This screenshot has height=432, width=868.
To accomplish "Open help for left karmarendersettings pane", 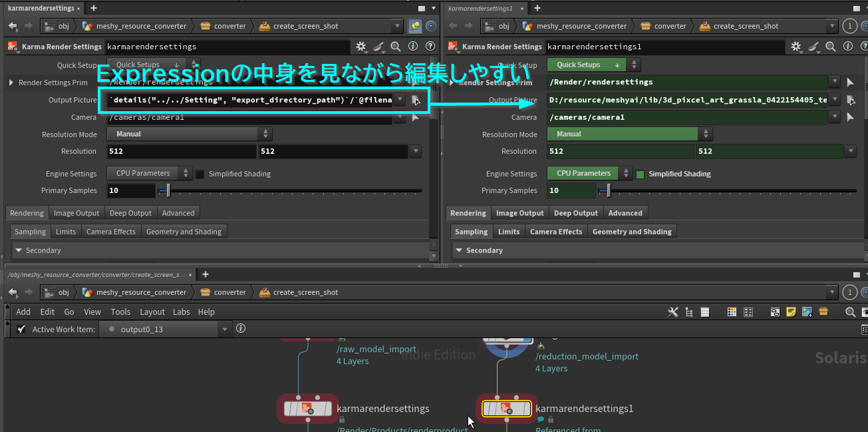I will coord(430,47).
